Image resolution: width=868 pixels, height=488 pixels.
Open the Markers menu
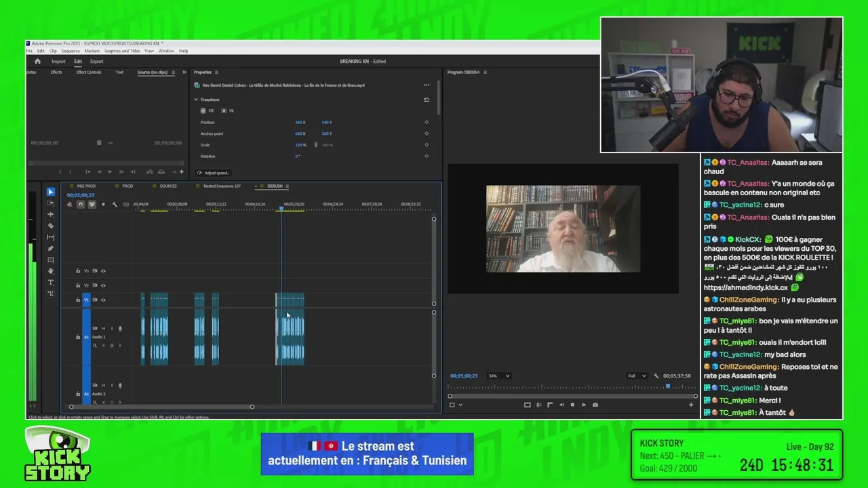[92, 51]
